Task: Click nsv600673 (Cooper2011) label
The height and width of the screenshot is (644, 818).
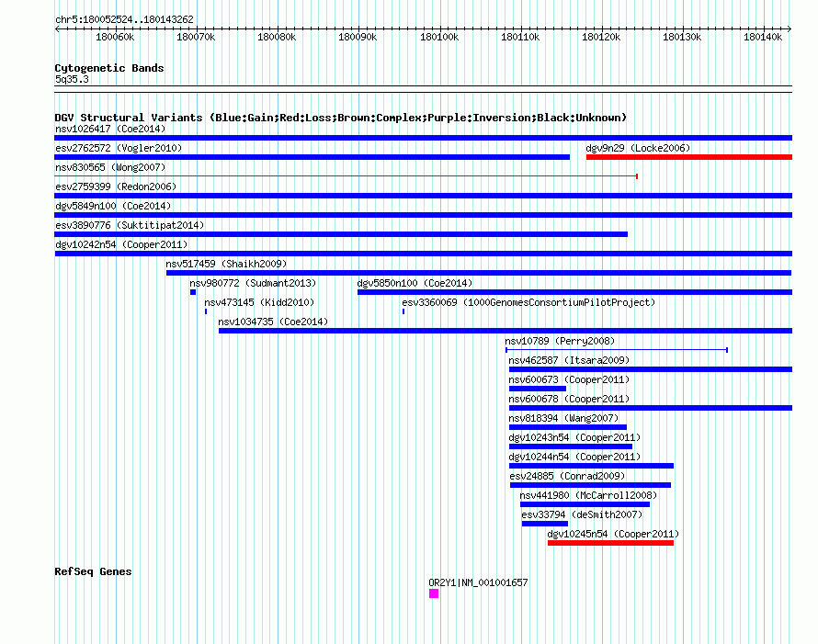Action: click(x=569, y=379)
